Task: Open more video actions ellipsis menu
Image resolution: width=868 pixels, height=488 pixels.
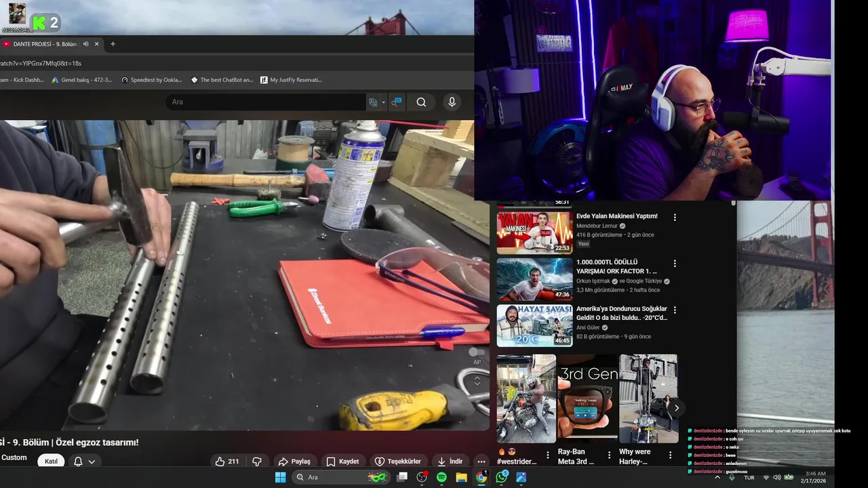Action: click(481, 462)
